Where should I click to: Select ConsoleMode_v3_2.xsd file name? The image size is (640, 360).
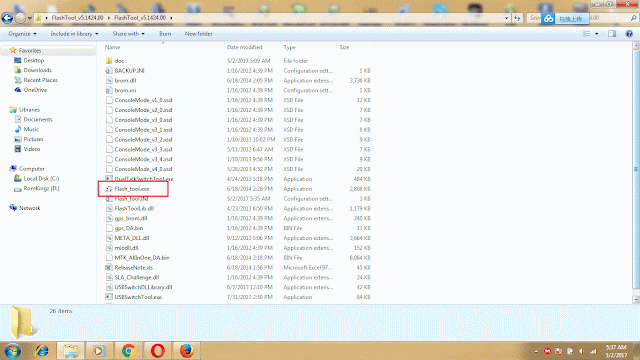click(x=143, y=140)
